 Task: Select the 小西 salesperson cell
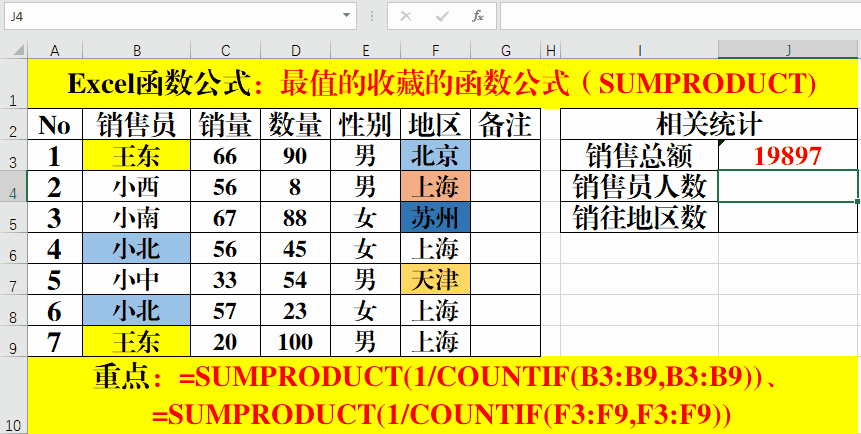(137, 186)
